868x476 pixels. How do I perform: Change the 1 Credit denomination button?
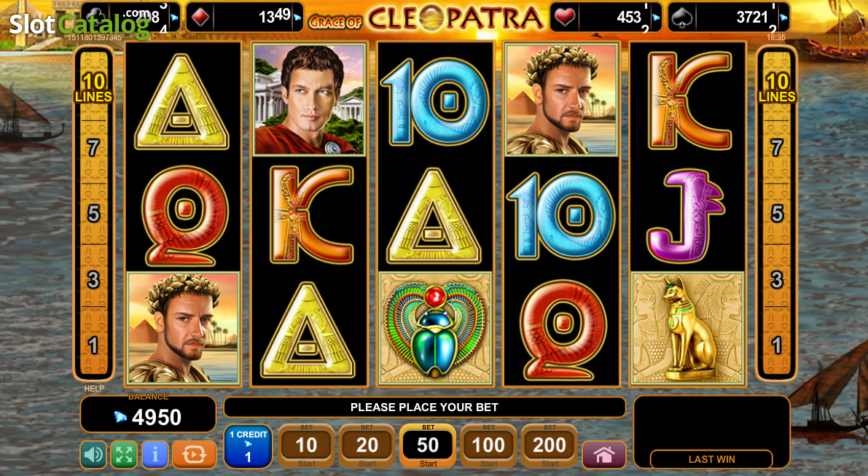point(248,446)
